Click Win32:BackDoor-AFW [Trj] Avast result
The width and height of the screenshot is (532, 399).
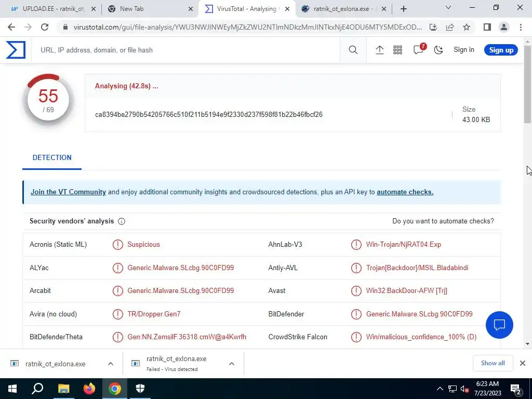[406, 291]
